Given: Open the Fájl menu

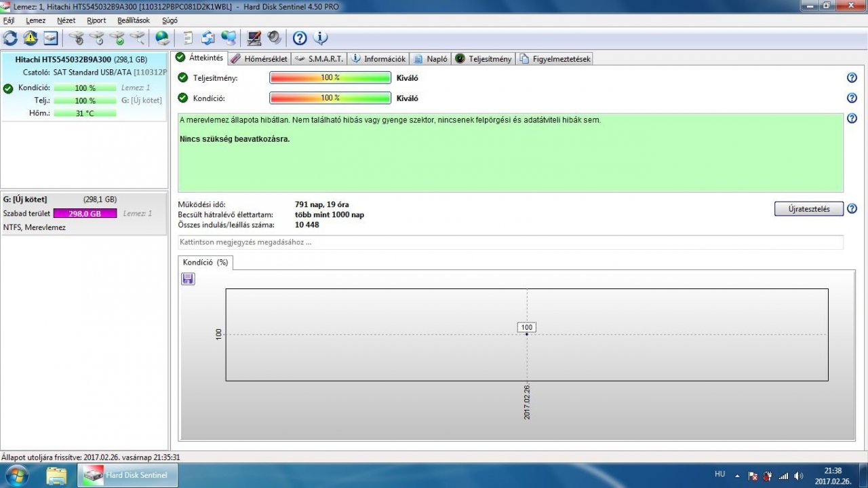Looking at the screenshot, I should (9, 20).
